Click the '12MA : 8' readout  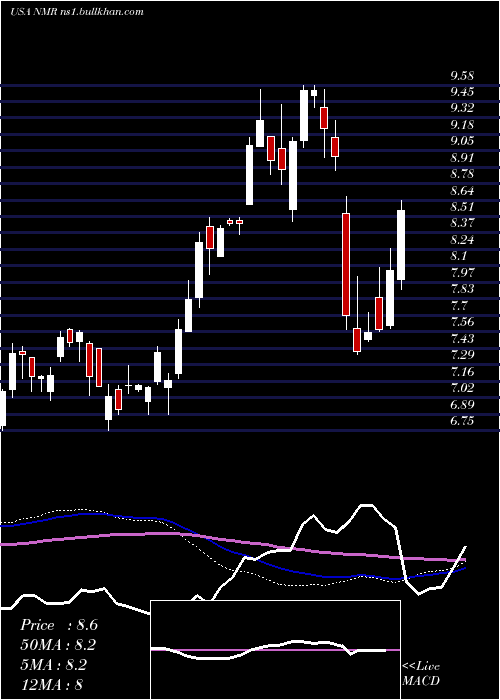[x=52, y=684]
